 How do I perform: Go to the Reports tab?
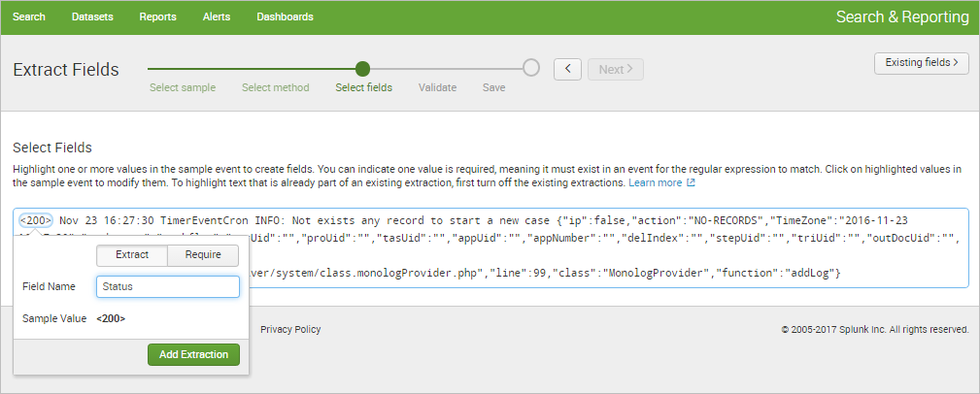(x=157, y=17)
